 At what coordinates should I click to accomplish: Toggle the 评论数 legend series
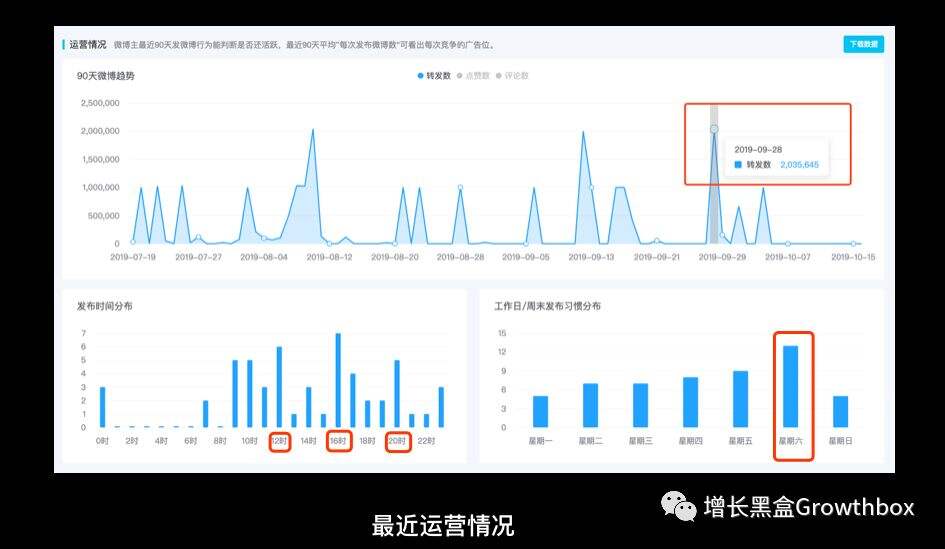point(512,76)
